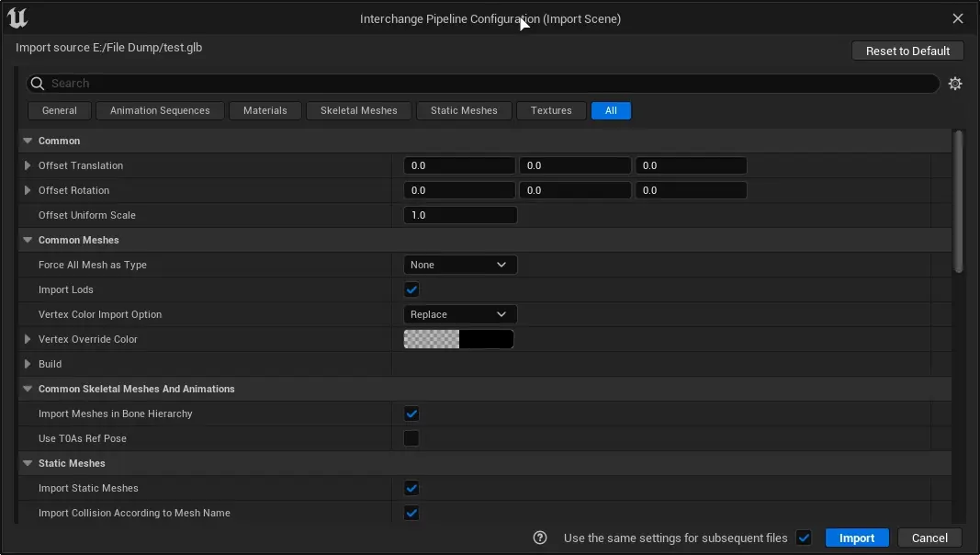This screenshot has height=555, width=980.
Task: Collapse the Common section
Action: point(28,141)
